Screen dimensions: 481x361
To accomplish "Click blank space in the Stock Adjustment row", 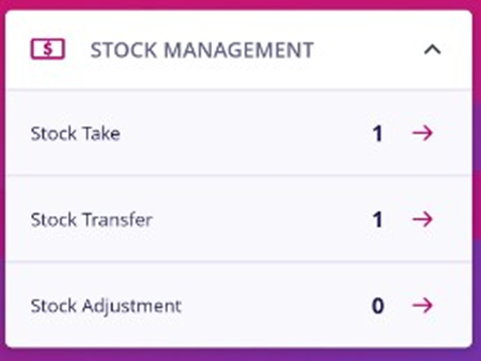I will tap(275, 306).
